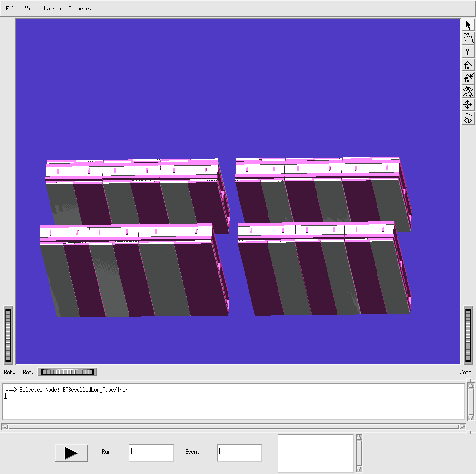Screen dimensions: 476x474
Task: Click the Event number input field
Action: point(239,453)
